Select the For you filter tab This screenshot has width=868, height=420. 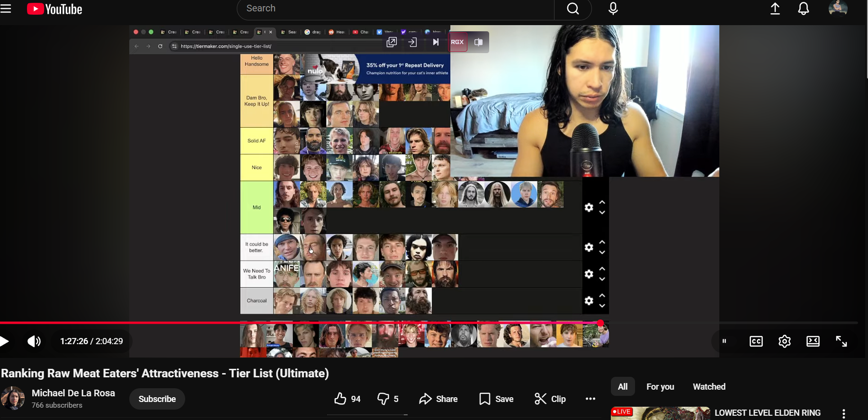tap(660, 387)
